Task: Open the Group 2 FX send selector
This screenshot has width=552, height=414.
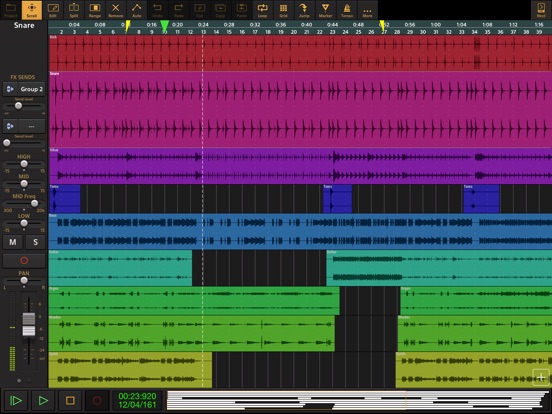Action: [x=24, y=89]
